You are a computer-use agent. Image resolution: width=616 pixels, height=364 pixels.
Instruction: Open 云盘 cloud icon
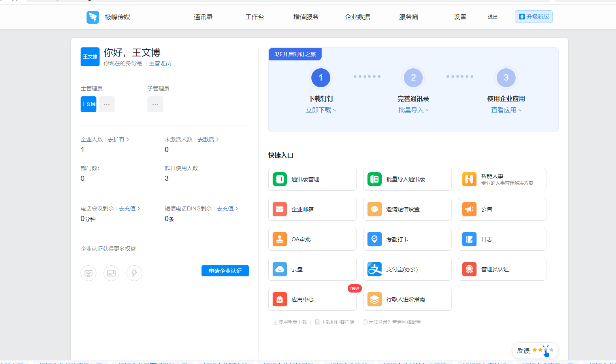click(280, 269)
